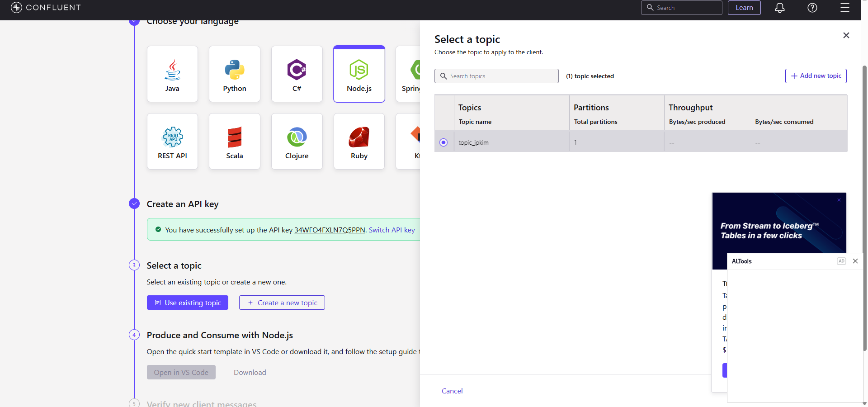The width and height of the screenshot is (868, 407).
Task: Click the Cancel link
Action: tap(452, 391)
